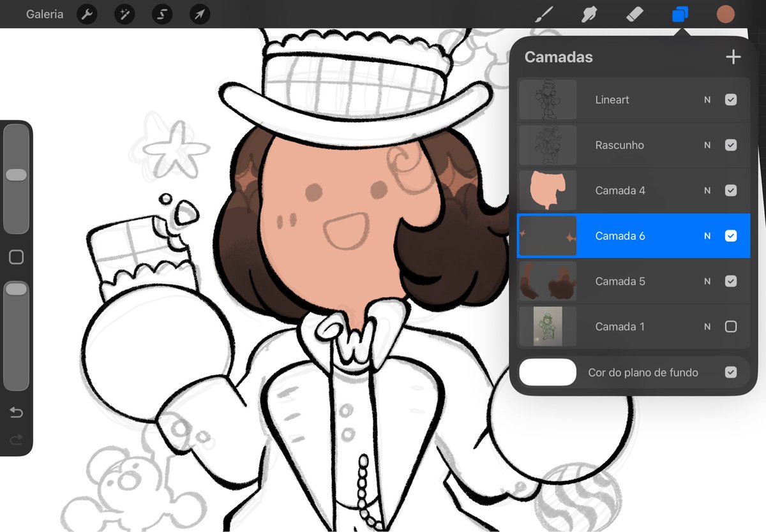Open the Actions wrench menu
This screenshot has height=532, width=766.
tap(87, 14)
